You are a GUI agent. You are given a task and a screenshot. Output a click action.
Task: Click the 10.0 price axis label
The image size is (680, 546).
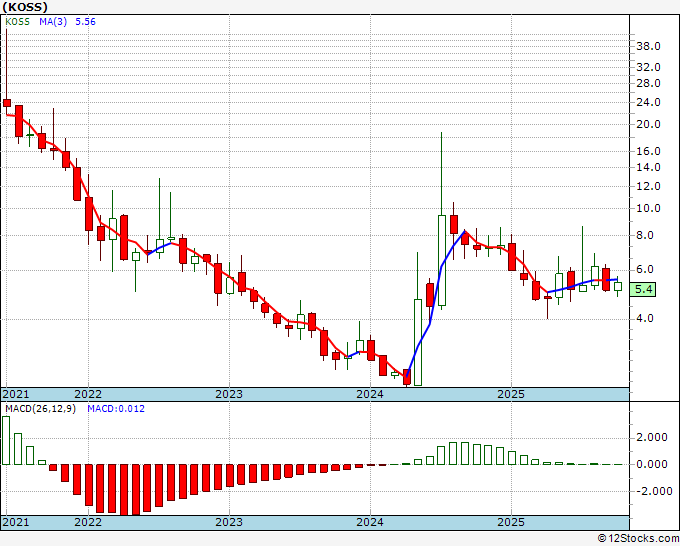pos(648,209)
